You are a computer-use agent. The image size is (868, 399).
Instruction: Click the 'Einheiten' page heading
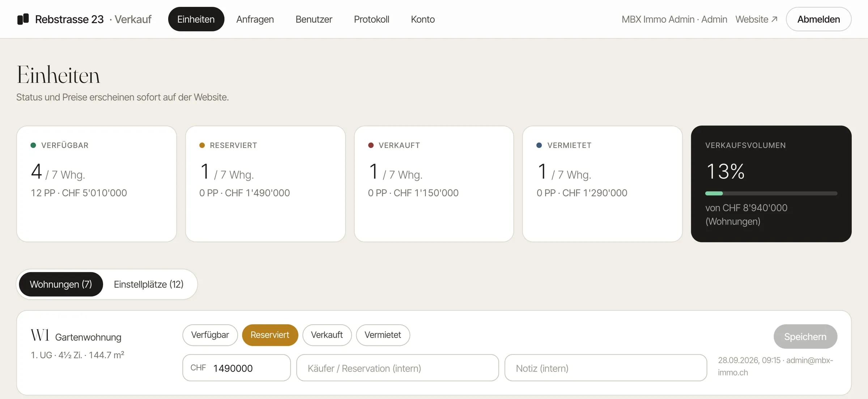(x=58, y=75)
